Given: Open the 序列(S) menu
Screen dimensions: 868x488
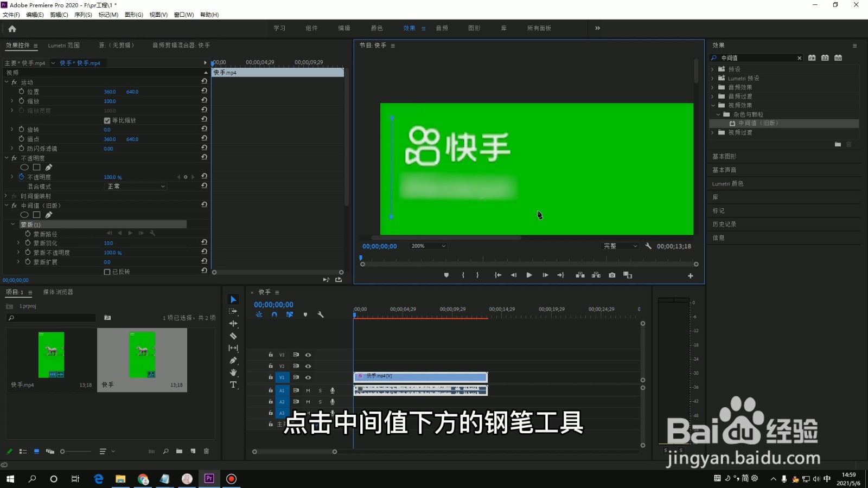Looking at the screenshot, I should (83, 15).
